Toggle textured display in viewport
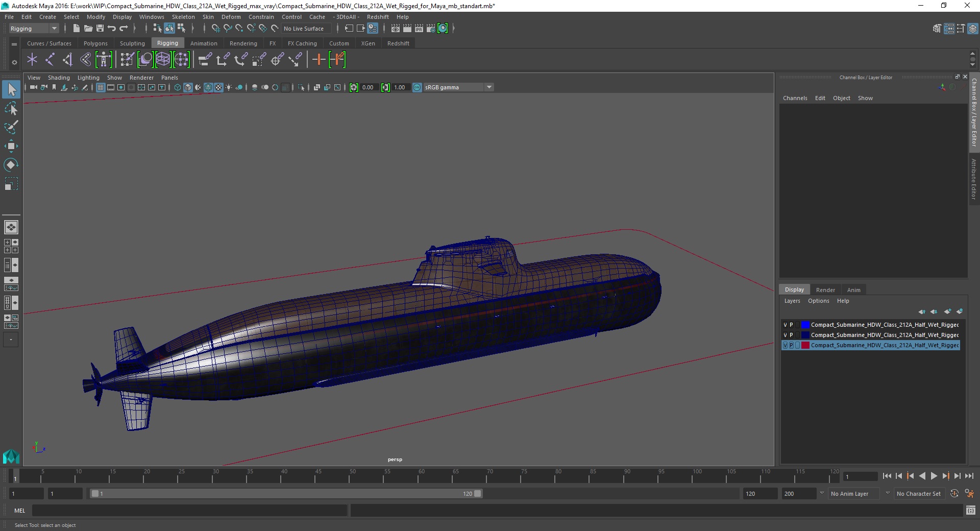The width and height of the screenshot is (980, 531). [218, 87]
